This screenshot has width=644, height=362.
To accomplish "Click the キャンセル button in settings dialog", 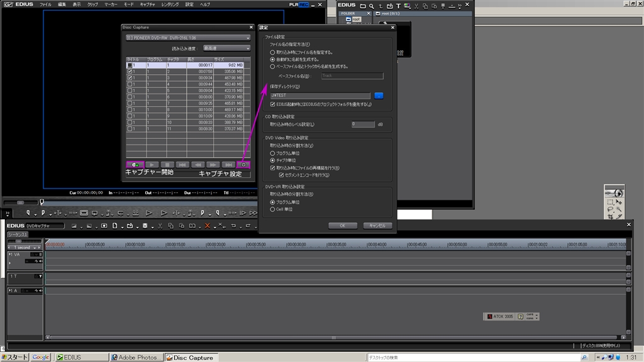I will click(x=377, y=225).
